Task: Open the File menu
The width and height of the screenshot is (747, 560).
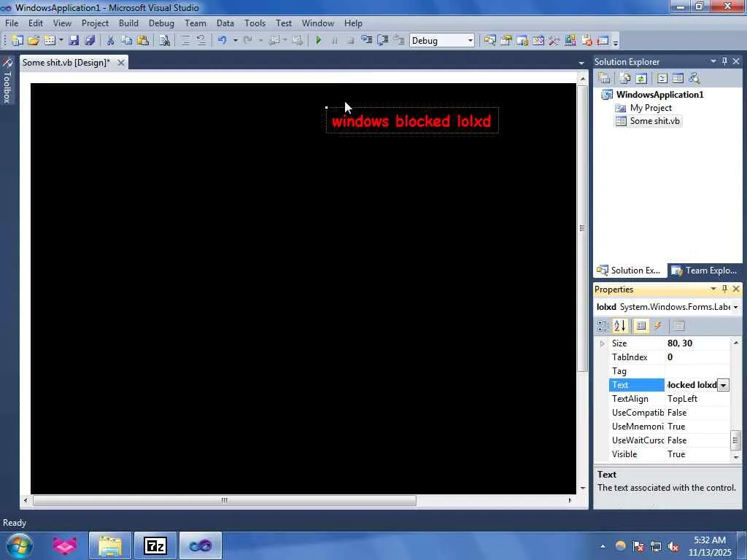Action: click(x=12, y=23)
